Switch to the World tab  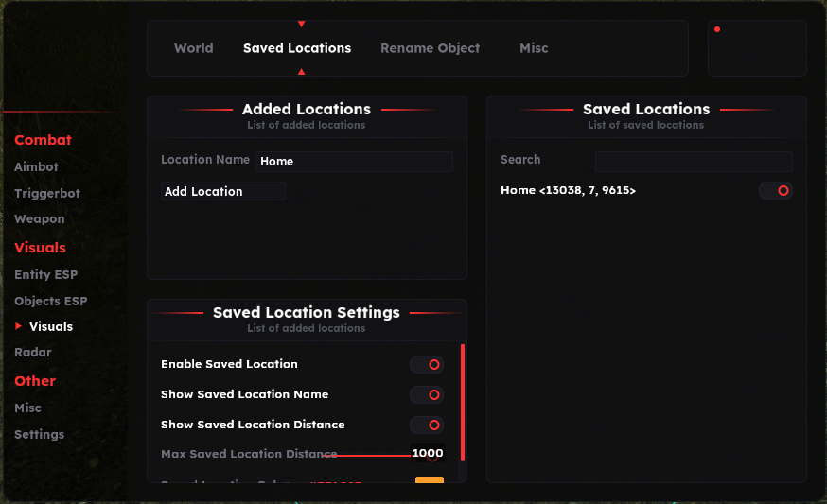pos(193,48)
